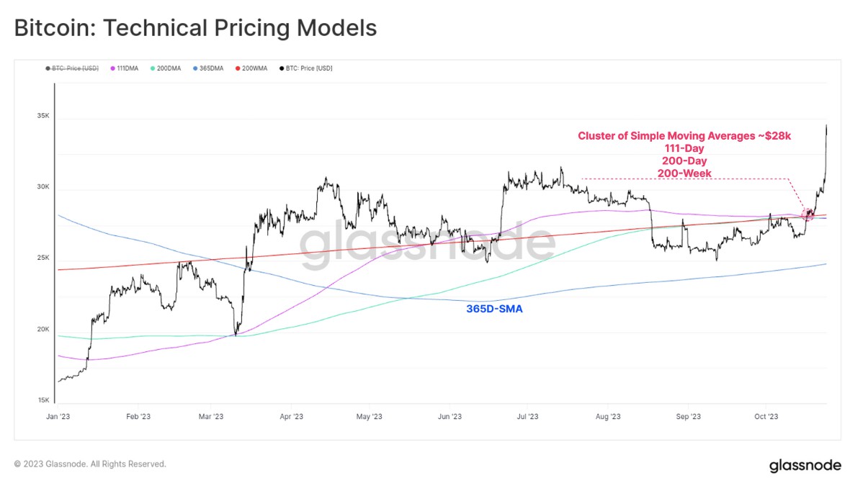This screenshot has width=868, height=488.
Task: Toggle the 365DMA legend series
Action: click(211, 68)
